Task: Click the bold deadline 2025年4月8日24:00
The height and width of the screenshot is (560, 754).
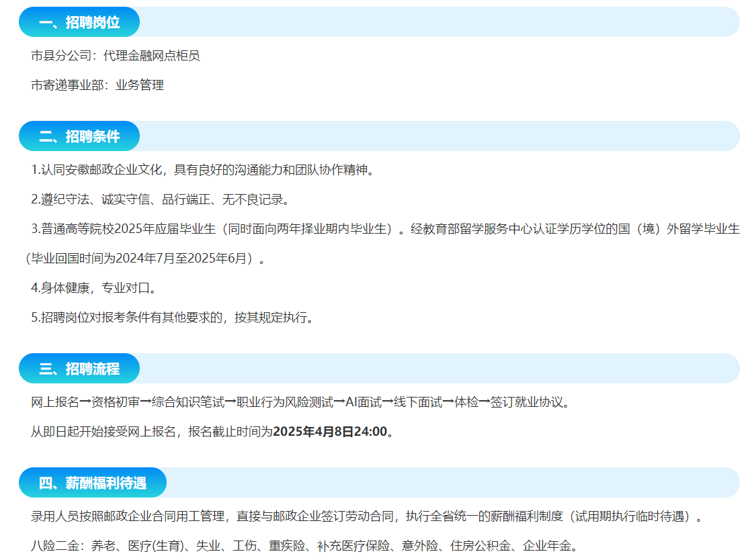Action: [x=330, y=431]
